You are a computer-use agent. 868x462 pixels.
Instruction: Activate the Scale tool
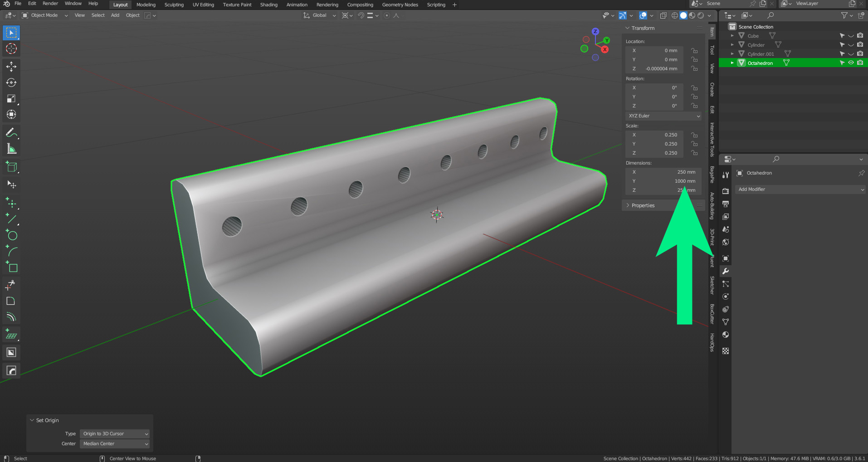point(11,98)
